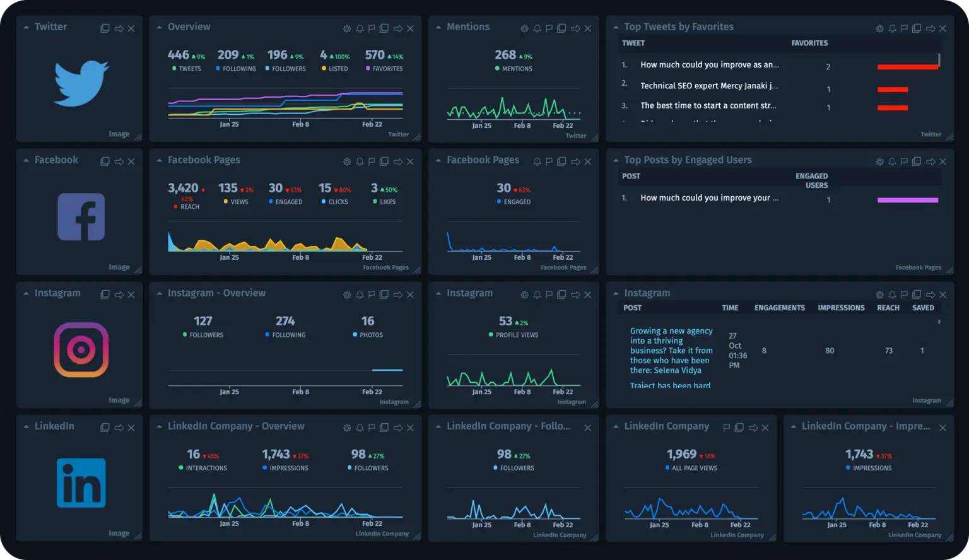Close the LinkedIn Company - Impre... widget
The width and height of the screenshot is (969, 560).
coord(943,428)
